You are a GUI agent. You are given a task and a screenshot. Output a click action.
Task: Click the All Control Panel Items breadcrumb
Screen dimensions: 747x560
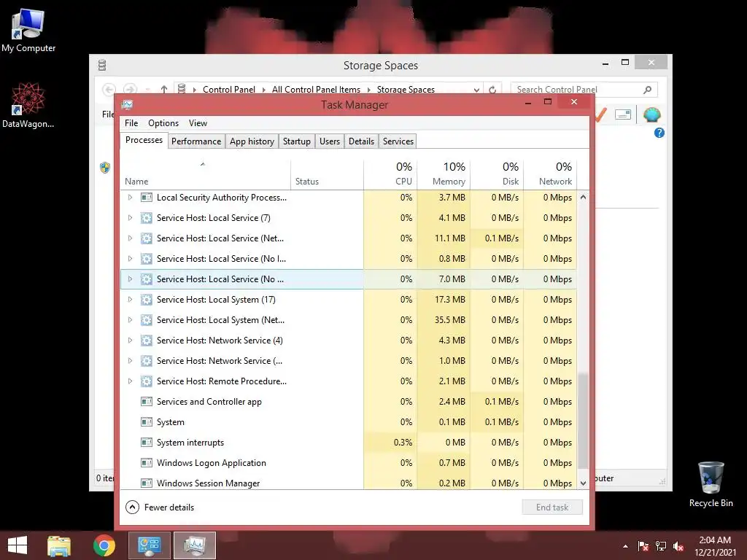pos(317,90)
